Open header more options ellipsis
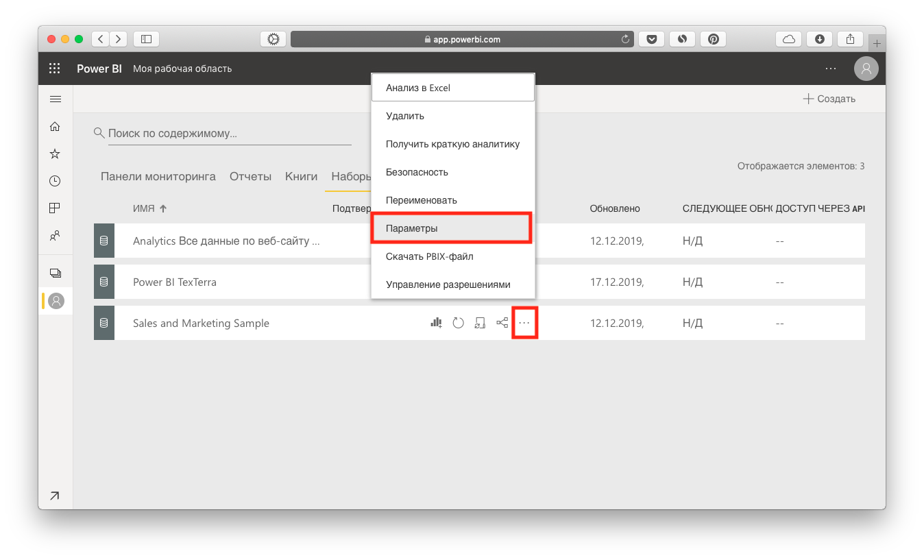 coord(831,69)
